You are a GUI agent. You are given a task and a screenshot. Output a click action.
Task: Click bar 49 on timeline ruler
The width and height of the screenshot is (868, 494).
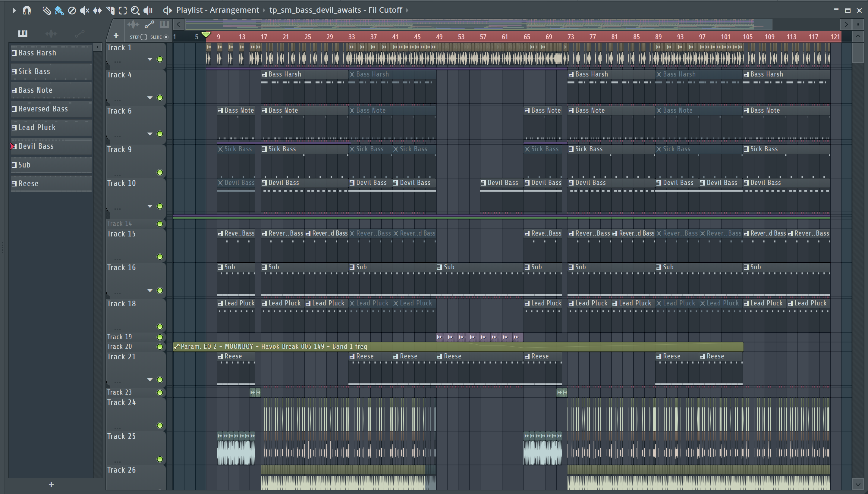(439, 37)
